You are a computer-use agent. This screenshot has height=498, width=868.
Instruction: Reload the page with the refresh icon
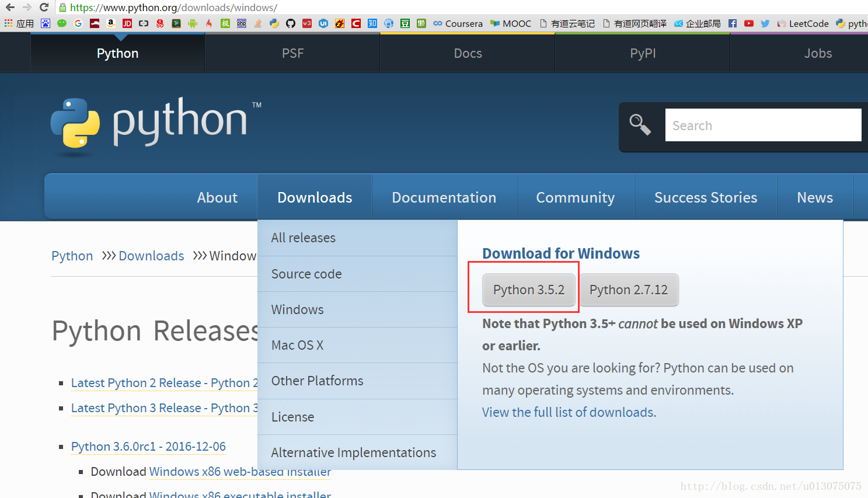point(44,8)
